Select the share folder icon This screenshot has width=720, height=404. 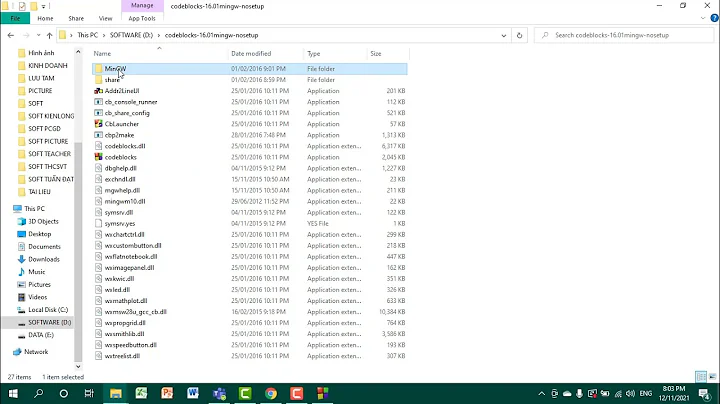point(98,80)
